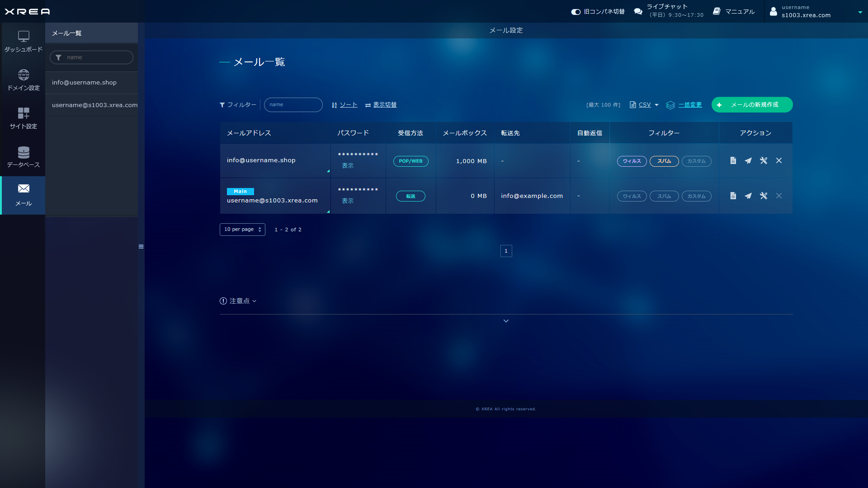This screenshot has width=868, height=488.
Task: Open domain settings globe icon
Action: click(x=24, y=80)
